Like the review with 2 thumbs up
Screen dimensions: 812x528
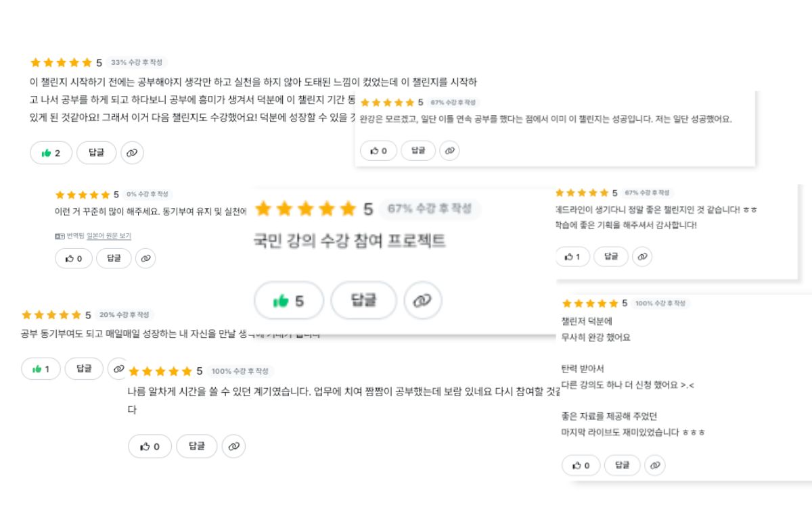coord(50,153)
